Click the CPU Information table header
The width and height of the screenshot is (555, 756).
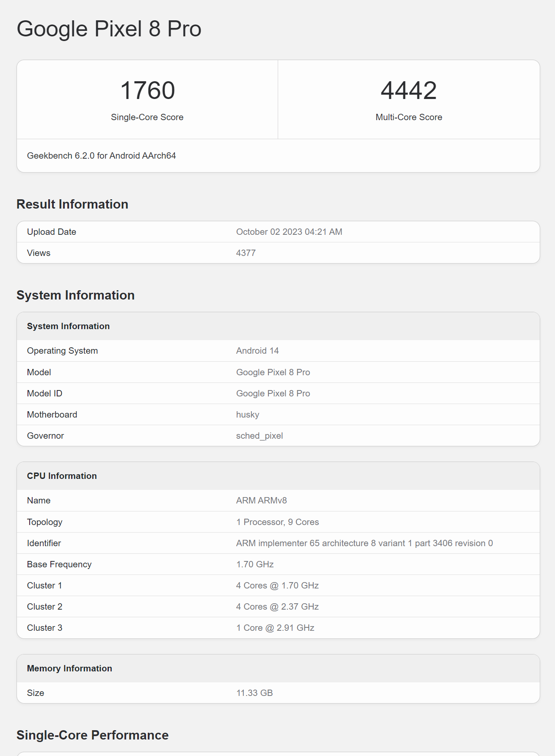[x=62, y=476]
